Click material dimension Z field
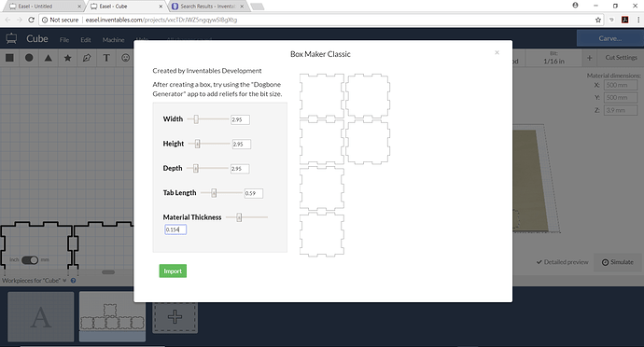Screen dimensions: 644x347 tap(621, 110)
